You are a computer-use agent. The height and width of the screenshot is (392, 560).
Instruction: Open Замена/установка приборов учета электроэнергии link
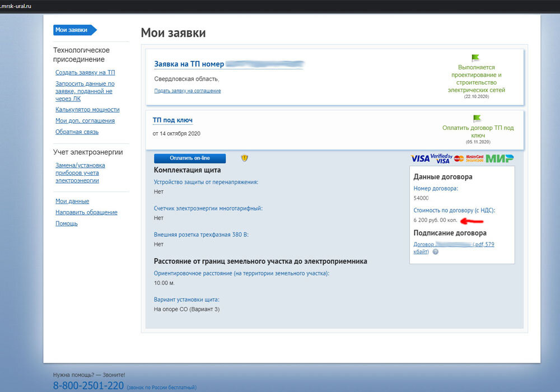pyautogui.click(x=80, y=173)
